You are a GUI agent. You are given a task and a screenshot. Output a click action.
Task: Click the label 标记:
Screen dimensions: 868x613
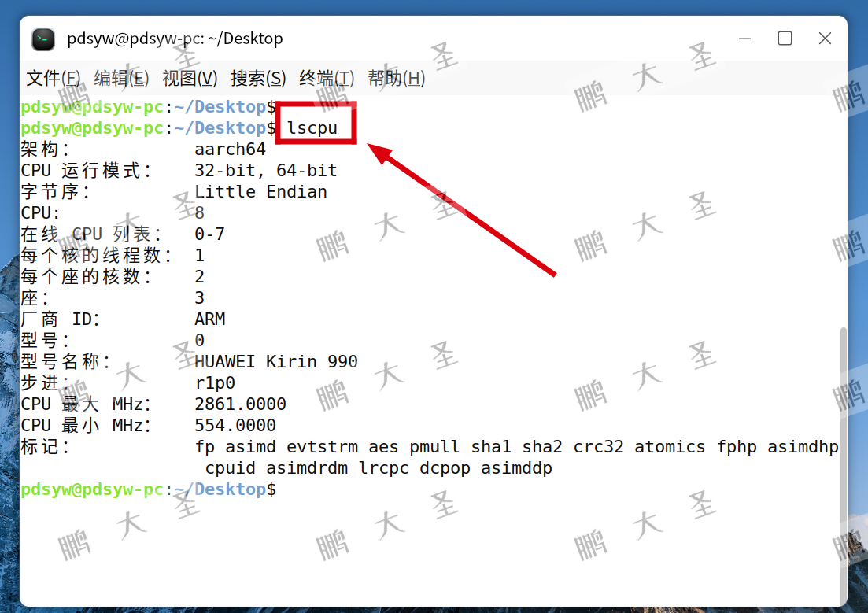46,447
